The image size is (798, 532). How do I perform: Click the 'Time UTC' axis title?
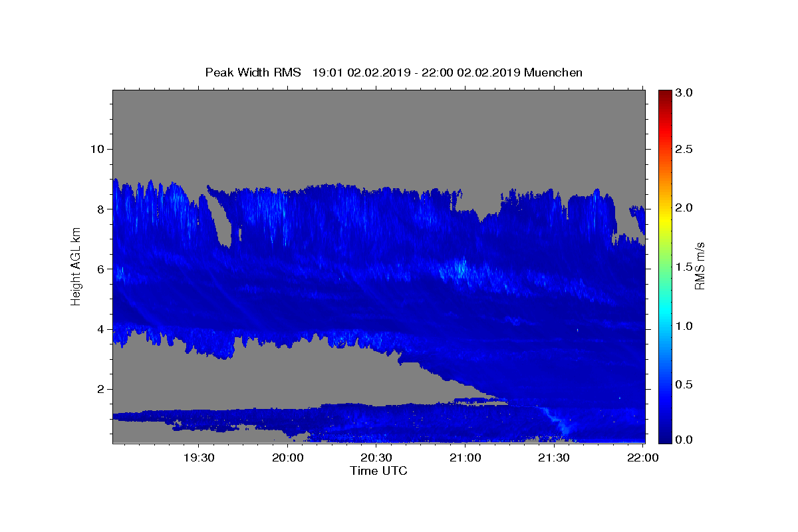click(378, 471)
